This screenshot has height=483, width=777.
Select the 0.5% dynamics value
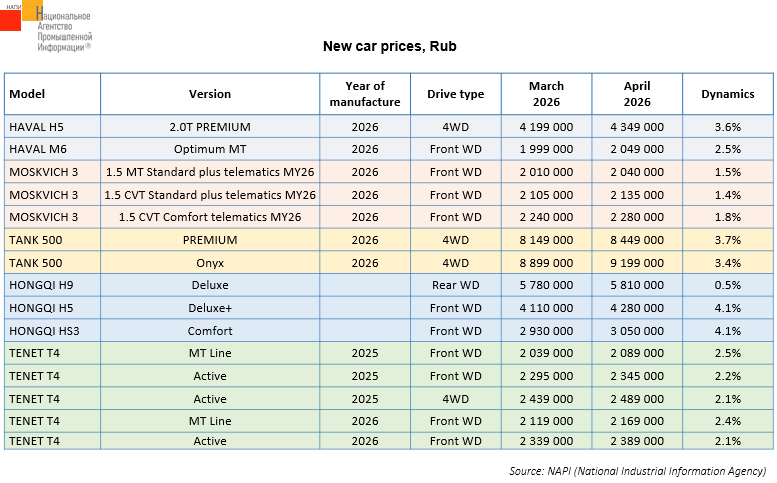[x=727, y=287]
